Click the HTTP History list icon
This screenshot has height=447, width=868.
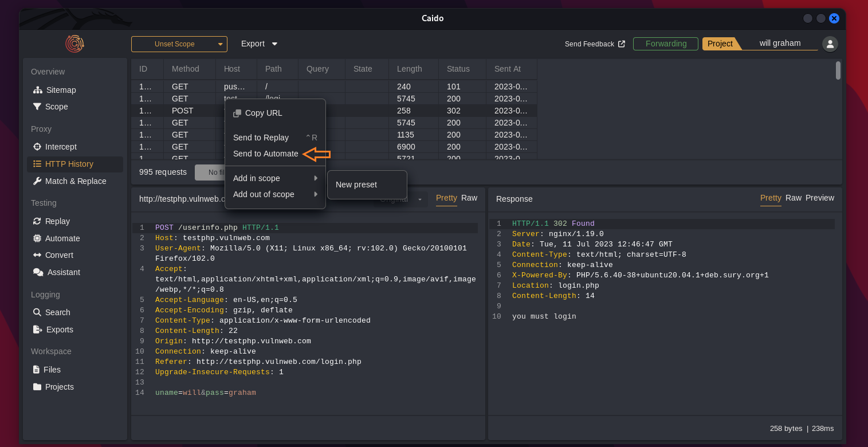coord(37,164)
